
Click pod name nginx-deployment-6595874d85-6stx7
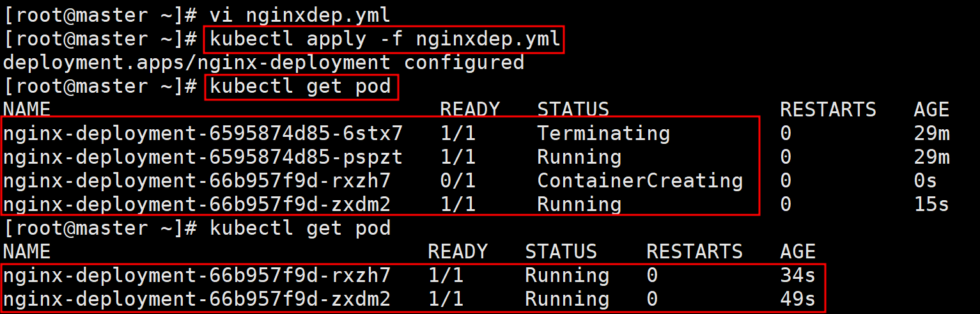tap(203, 133)
